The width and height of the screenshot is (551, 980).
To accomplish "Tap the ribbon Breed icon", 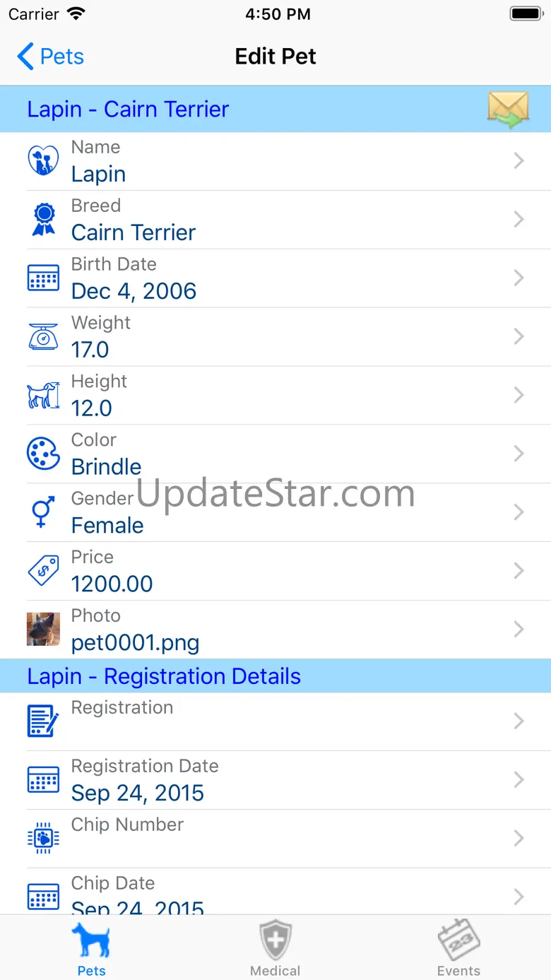I will [x=43, y=220].
